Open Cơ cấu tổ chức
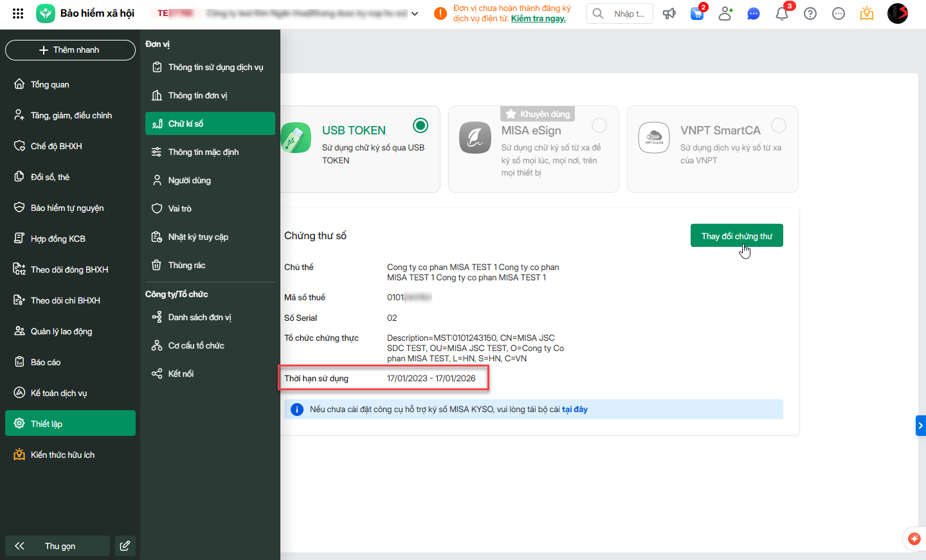This screenshot has width=926, height=560. tap(210, 345)
